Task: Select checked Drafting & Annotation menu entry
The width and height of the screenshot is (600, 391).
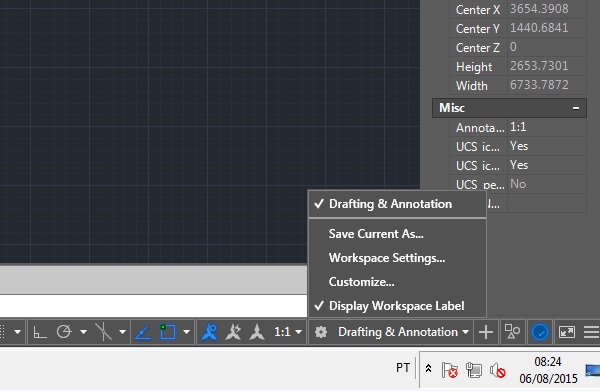Action: pos(397,204)
